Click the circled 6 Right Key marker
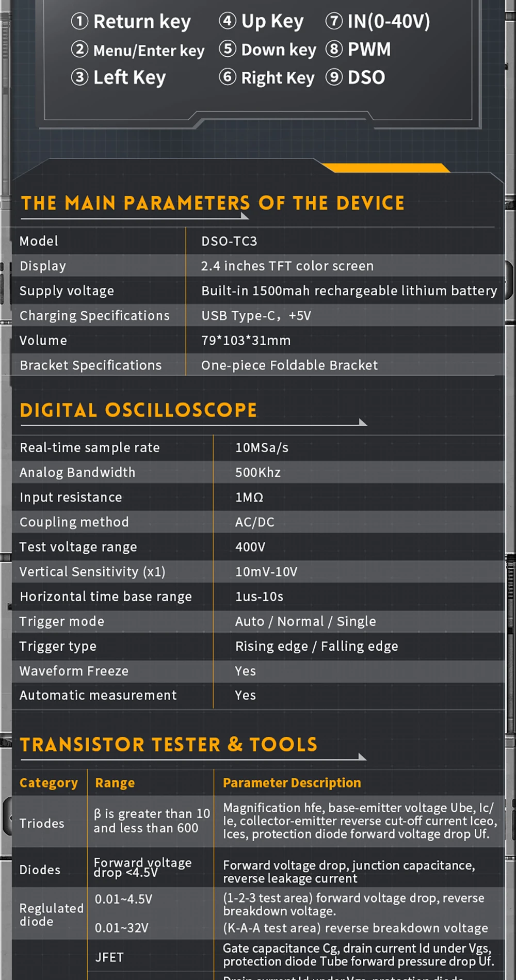 (x=228, y=77)
